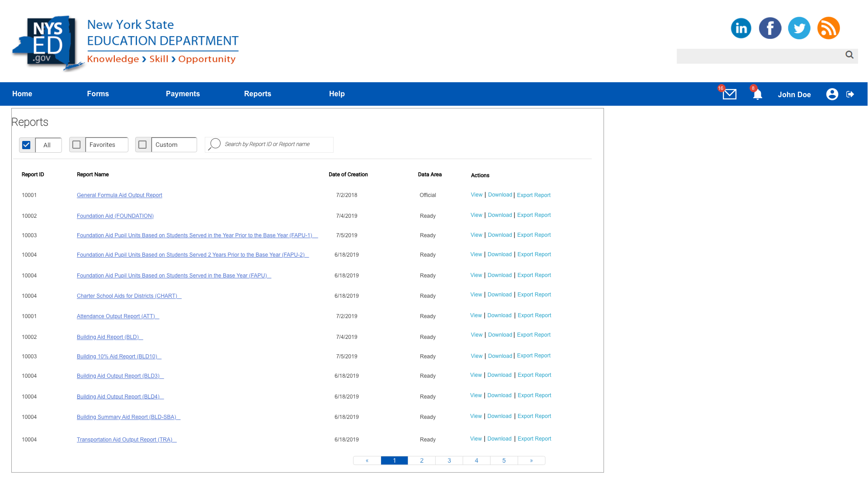Open the Payments menu

point(183,94)
